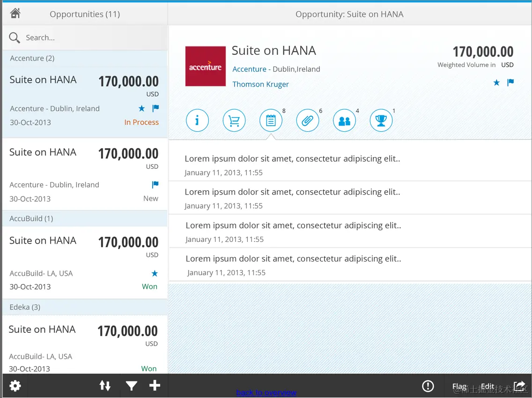The image size is (532, 398).
Task: Open the filter funnel icon
Action: click(x=131, y=386)
